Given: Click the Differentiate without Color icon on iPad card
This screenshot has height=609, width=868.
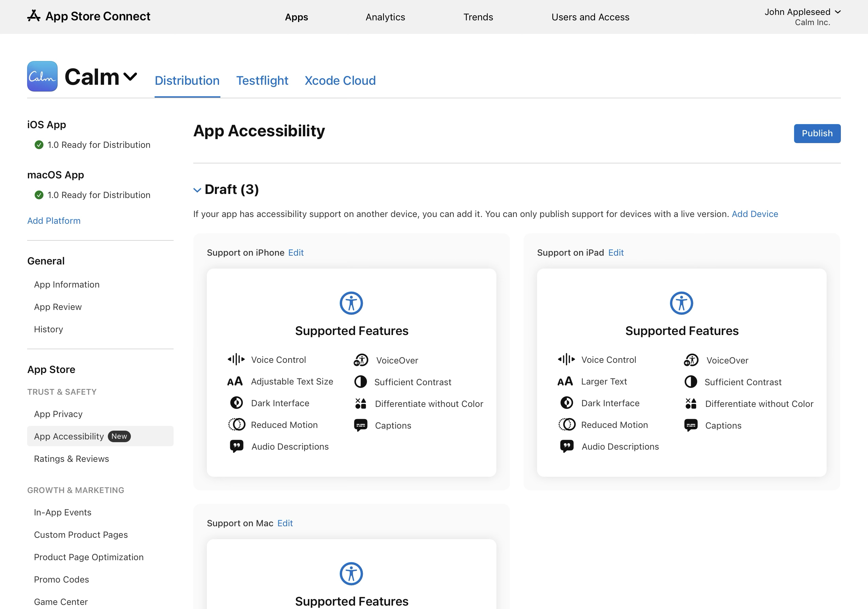Looking at the screenshot, I should click(x=691, y=404).
